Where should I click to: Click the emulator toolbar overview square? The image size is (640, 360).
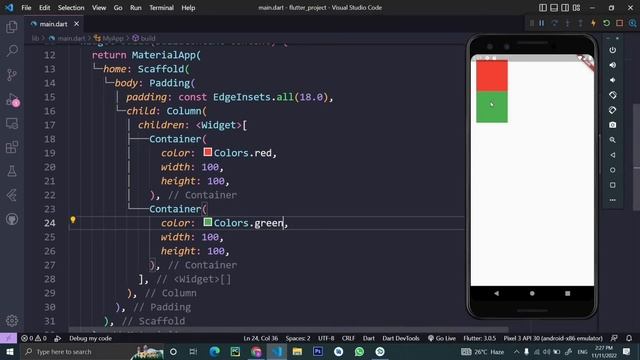pyautogui.click(x=613, y=185)
